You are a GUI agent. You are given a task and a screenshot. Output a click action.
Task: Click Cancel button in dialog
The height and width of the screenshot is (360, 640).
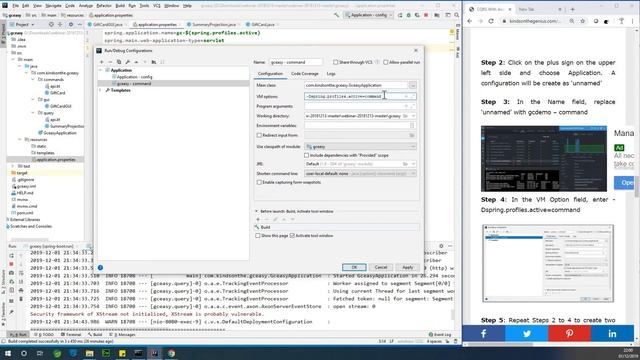pyautogui.click(x=381, y=267)
